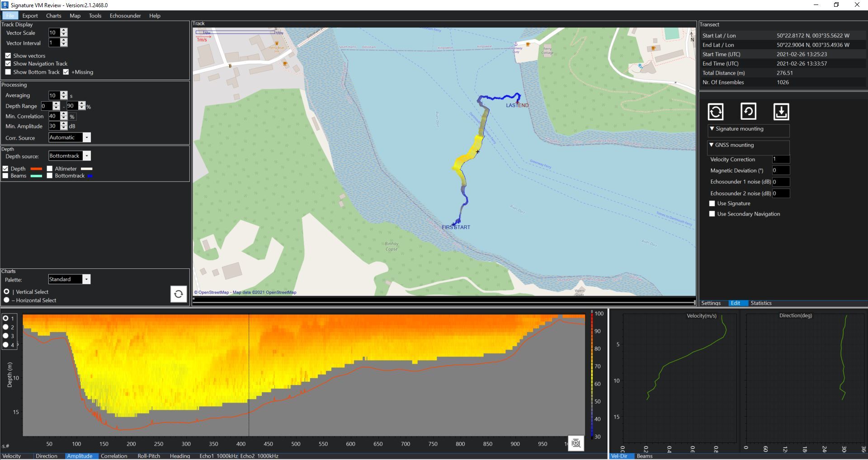The image size is (868, 460).
Task: Click the sync arrows icon in Transect edit panel
Action: coord(715,112)
